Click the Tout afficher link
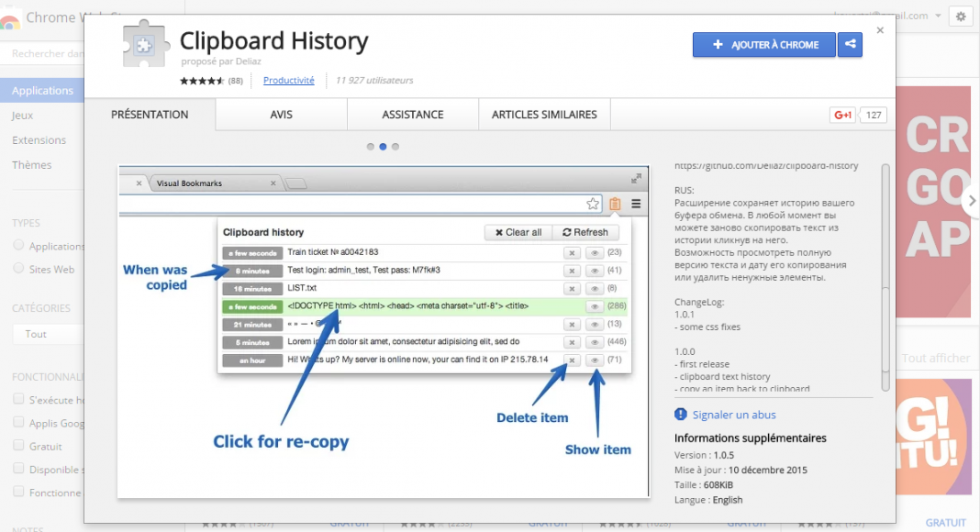 tap(936, 359)
